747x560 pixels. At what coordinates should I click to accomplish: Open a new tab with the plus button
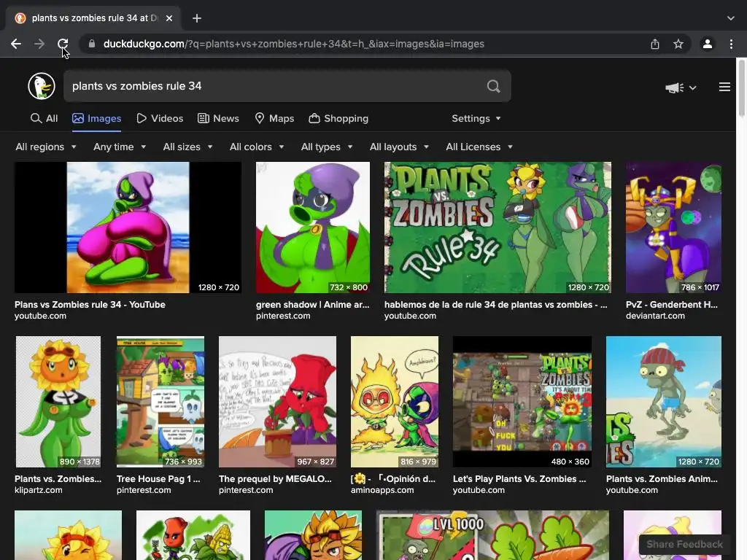click(x=197, y=18)
